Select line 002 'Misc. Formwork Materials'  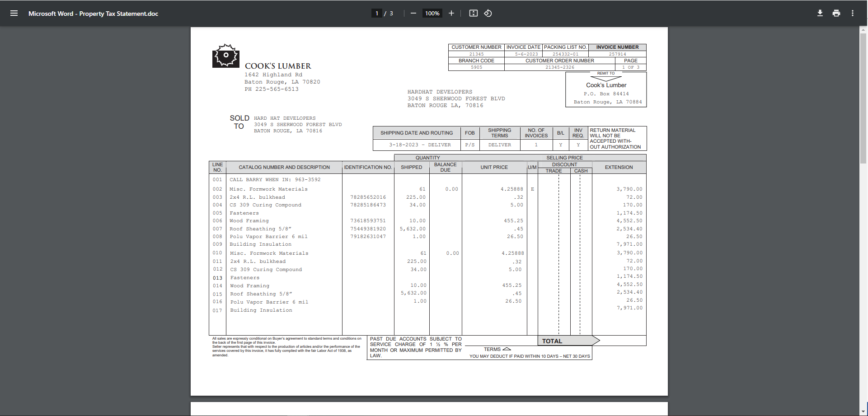(x=268, y=189)
